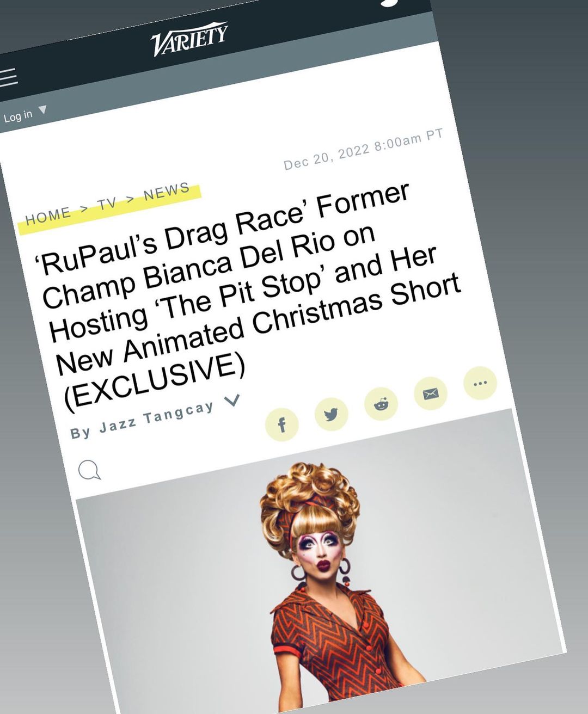
Task: Go to TV breadcrumb section
Action: (107, 204)
